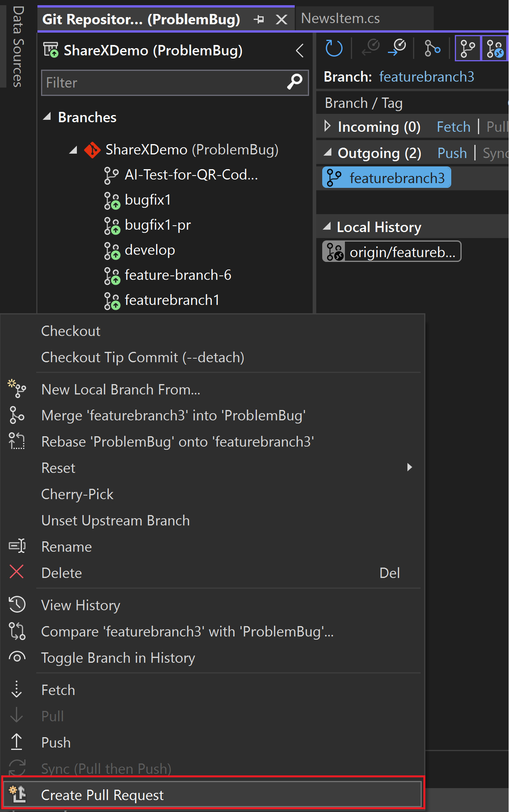Click the Fetch link beside Incoming
This screenshot has width=509, height=812.
[453, 127]
